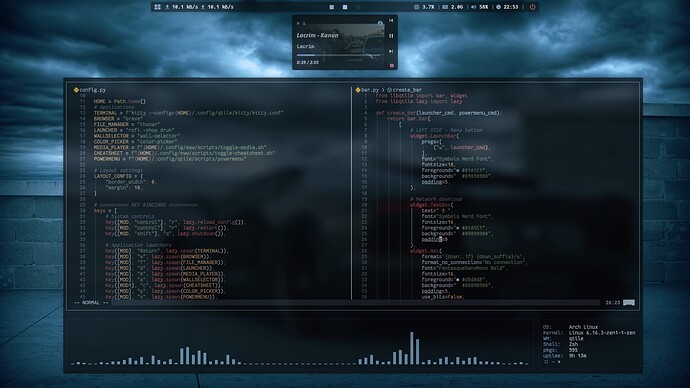Click the memory usage icon
This screenshot has width=690, height=388.
coord(445,7)
